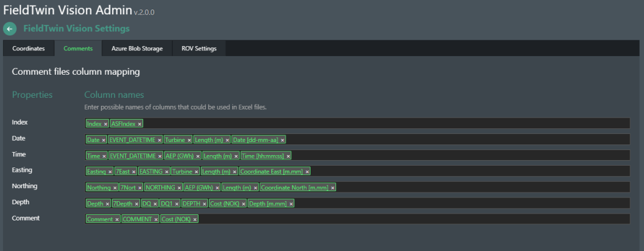Remove the 7Depth tag
The image size is (644, 251).
[x=137, y=204]
